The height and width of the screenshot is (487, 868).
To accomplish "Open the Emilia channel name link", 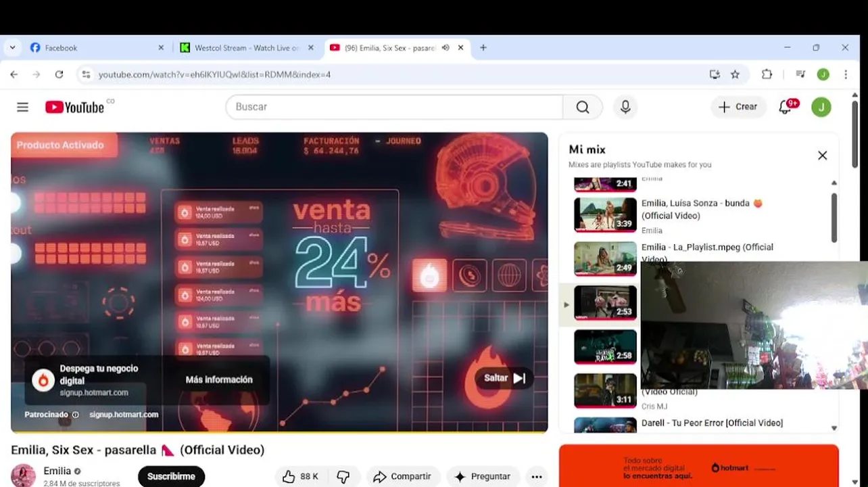I will coord(57,471).
